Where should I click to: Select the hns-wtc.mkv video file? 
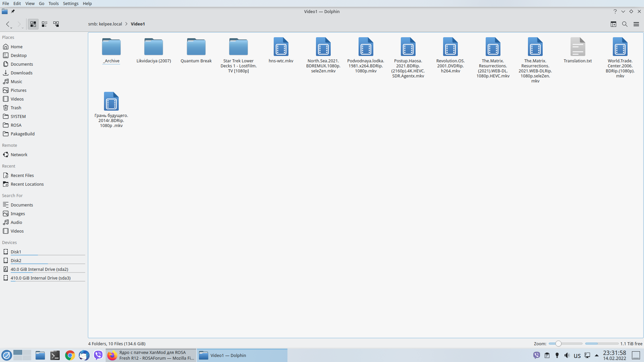tap(281, 47)
